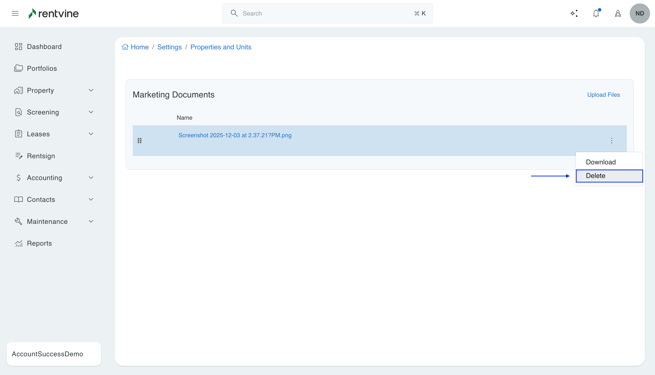Open Rentsign from the sidebar
Screen dimensions: 655x375
(41, 156)
